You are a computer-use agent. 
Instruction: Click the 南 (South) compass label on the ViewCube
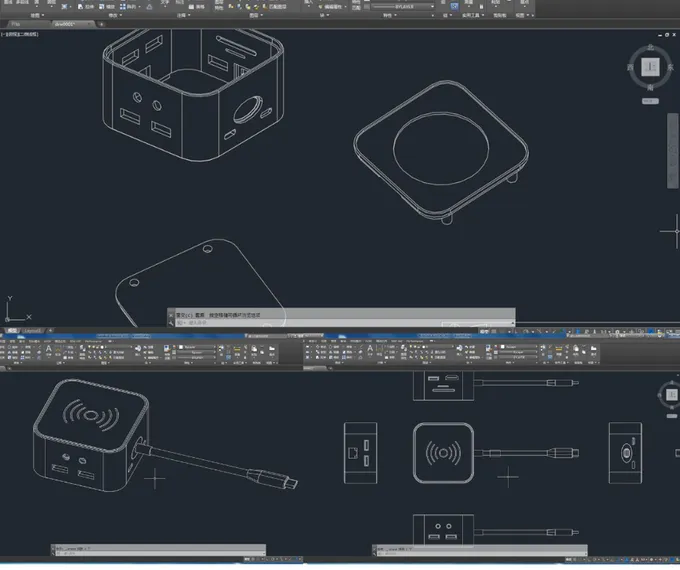tap(650, 88)
